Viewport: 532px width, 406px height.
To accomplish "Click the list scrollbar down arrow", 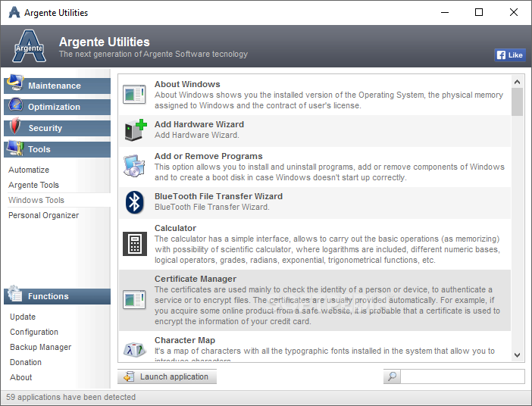I will pos(517,355).
